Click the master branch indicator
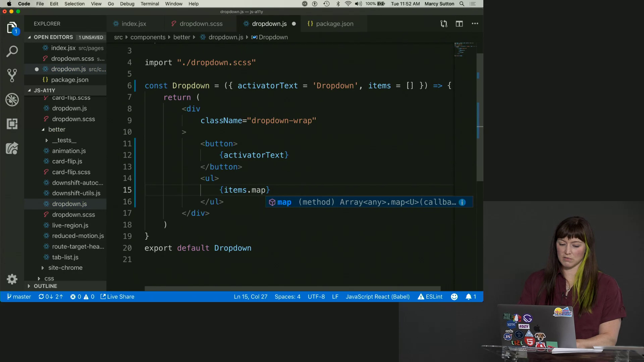Viewport: 644px width, 362px height. (19, 297)
